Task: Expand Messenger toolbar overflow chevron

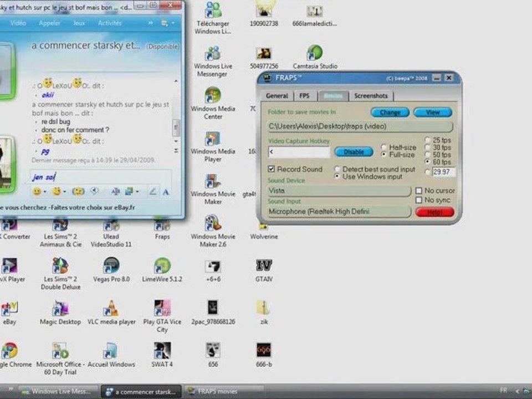Action: pos(150,23)
